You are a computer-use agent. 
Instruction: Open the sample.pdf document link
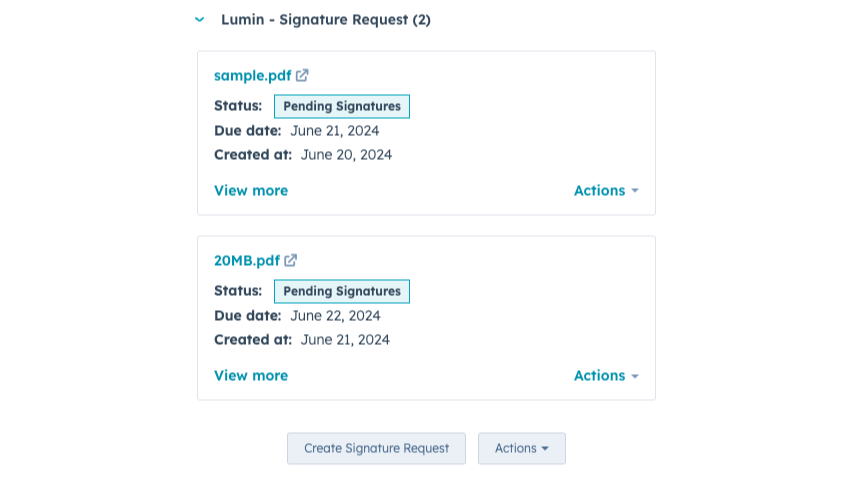pyautogui.click(x=252, y=75)
